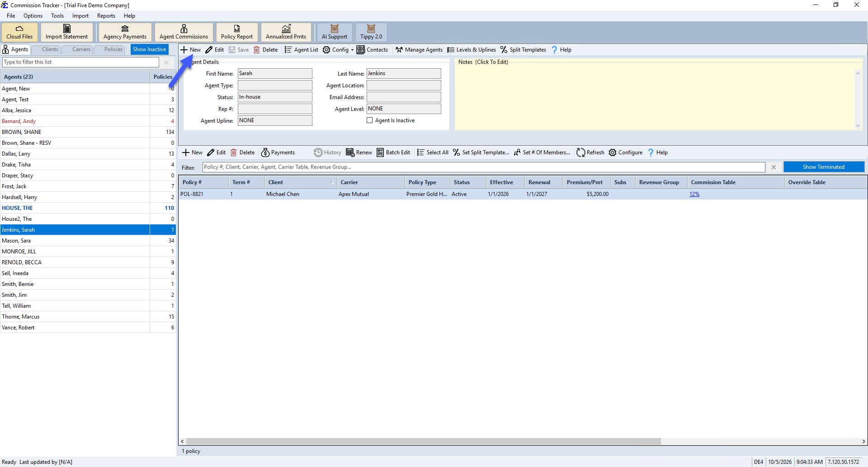Image resolution: width=868 pixels, height=467 pixels.
Task: Open the 12% commission table link
Action: [x=694, y=194]
